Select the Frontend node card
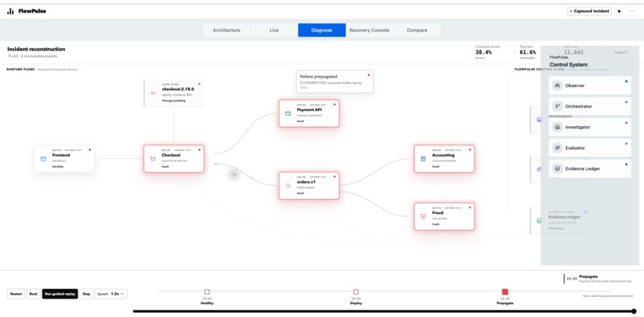 65,158
